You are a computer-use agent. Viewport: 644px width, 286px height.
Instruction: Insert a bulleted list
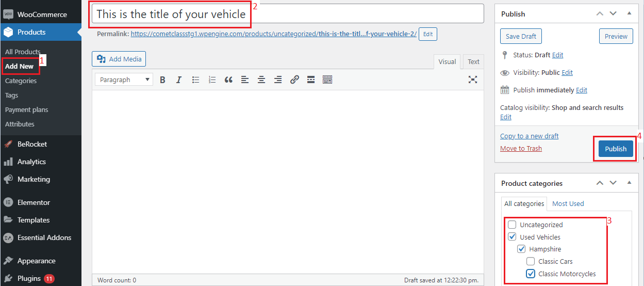point(195,80)
